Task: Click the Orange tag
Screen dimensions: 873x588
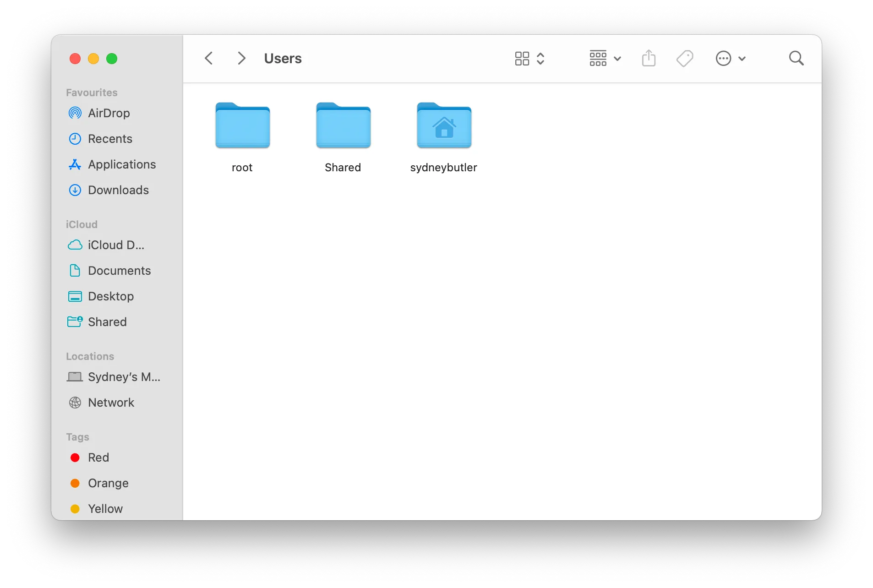Action: [x=107, y=483]
